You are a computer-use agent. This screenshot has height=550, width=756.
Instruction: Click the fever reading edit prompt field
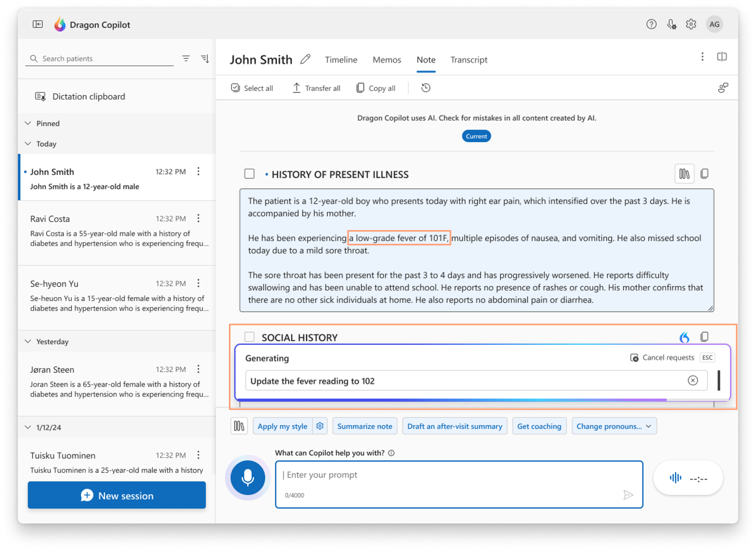[x=476, y=381]
